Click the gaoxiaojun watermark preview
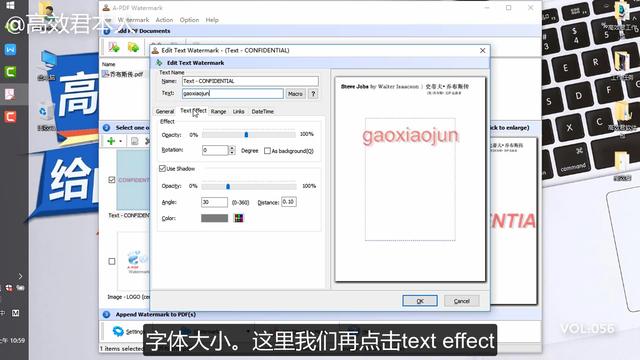Viewport: 640px width, 360px height. tap(410, 136)
